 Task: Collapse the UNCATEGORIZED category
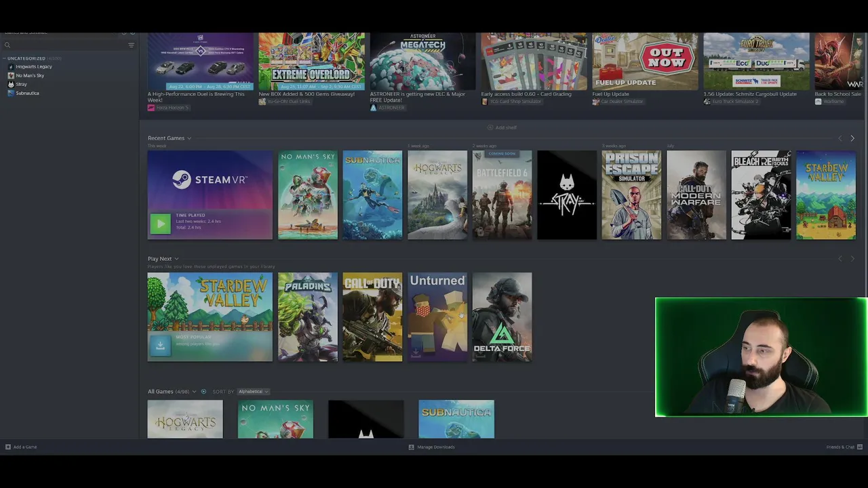coord(5,58)
